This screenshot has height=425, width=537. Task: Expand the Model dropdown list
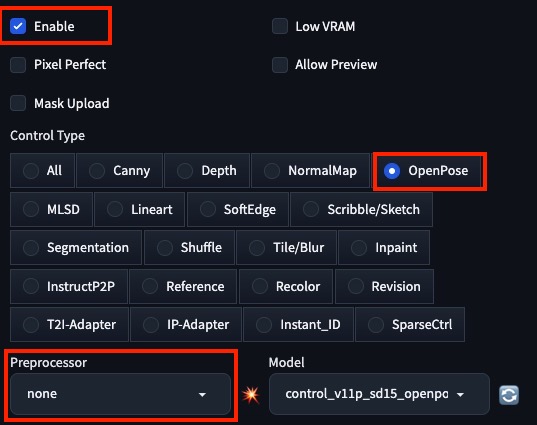pos(379,394)
